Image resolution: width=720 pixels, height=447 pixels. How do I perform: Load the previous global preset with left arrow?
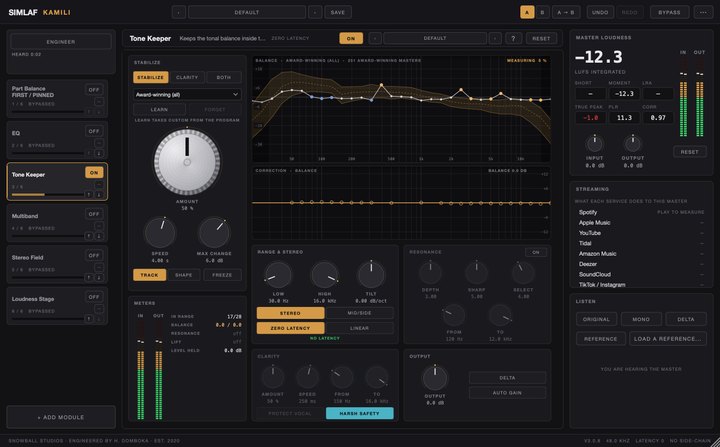pyautogui.click(x=179, y=12)
